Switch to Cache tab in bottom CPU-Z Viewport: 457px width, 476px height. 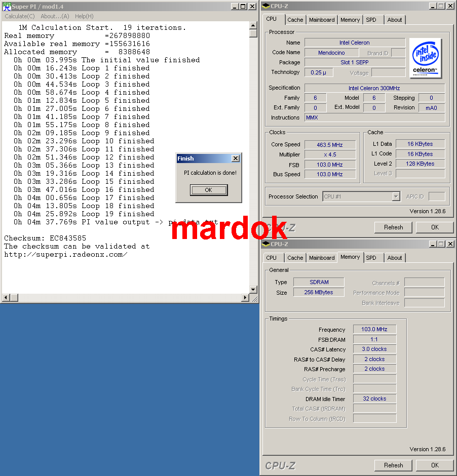click(295, 258)
